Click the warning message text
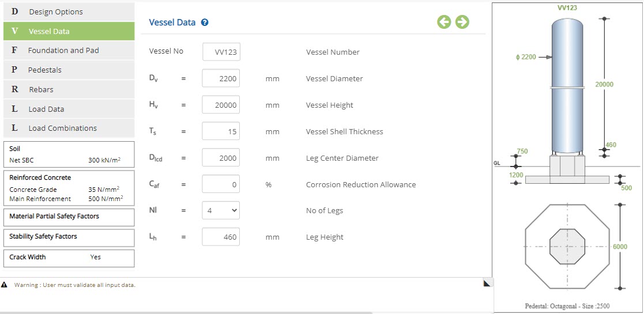The width and height of the screenshot is (644, 314). point(75,285)
